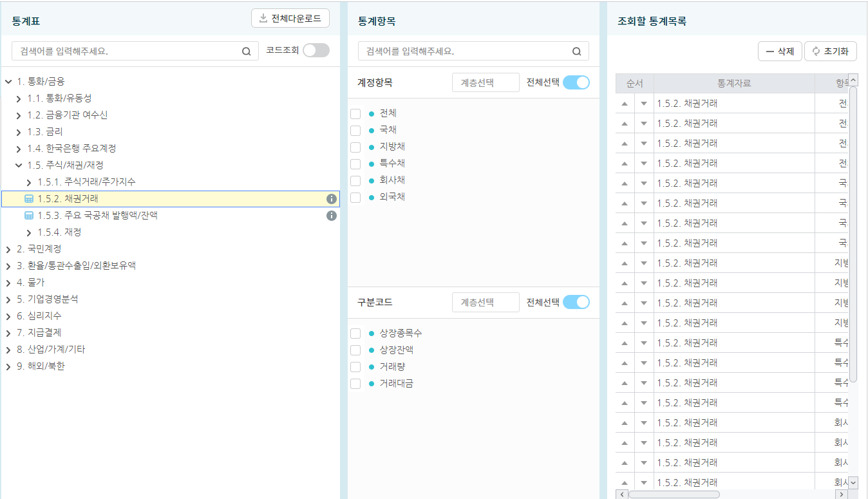Screen dimensions: 868x499
Task: Click the 통계자료 column header
Action: pyautogui.click(x=734, y=83)
